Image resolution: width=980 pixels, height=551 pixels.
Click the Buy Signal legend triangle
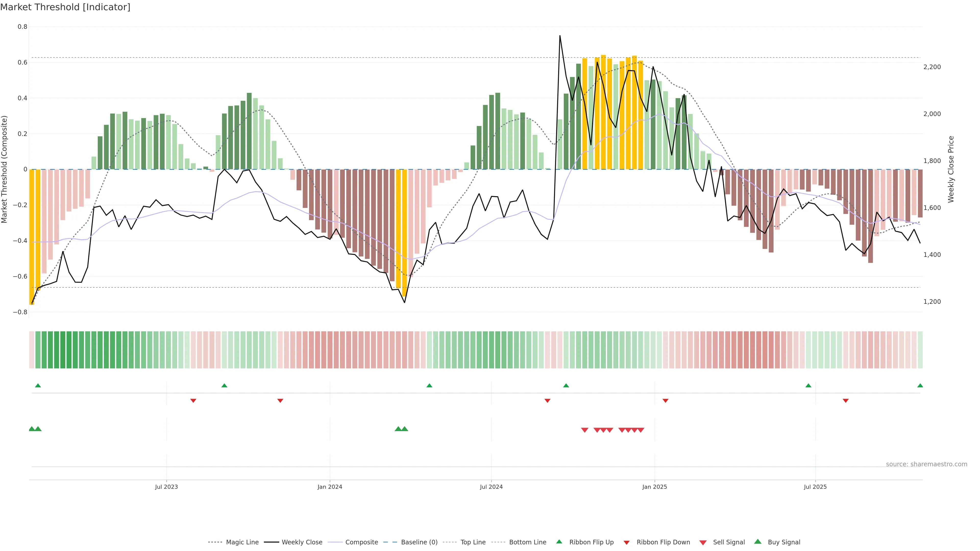point(758,542)
